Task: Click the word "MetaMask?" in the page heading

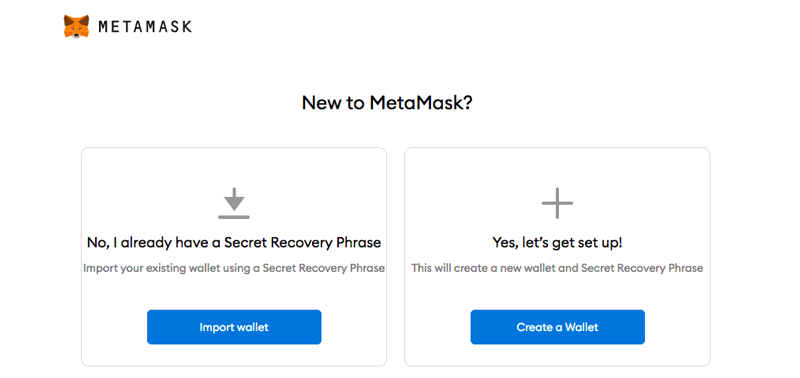Action: point(421,103)
